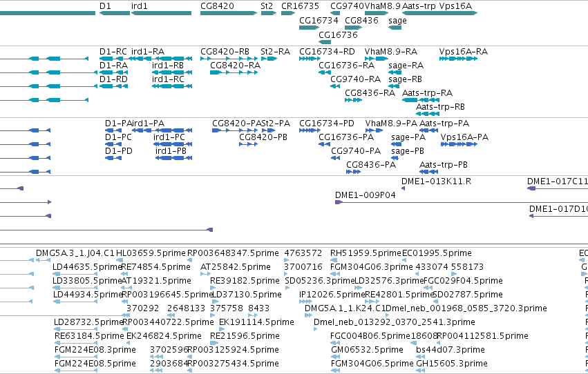Select the ird1-RC transcript label
Image resolution: width=588 pixels, height=374 pixels.
168,79
